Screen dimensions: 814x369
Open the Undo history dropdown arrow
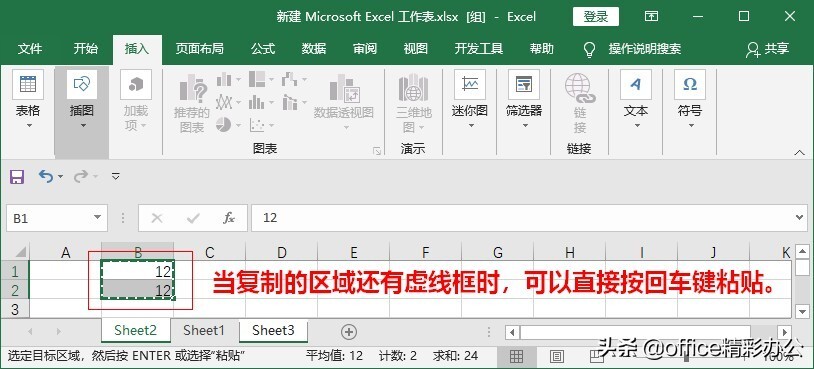pos(61,177)
